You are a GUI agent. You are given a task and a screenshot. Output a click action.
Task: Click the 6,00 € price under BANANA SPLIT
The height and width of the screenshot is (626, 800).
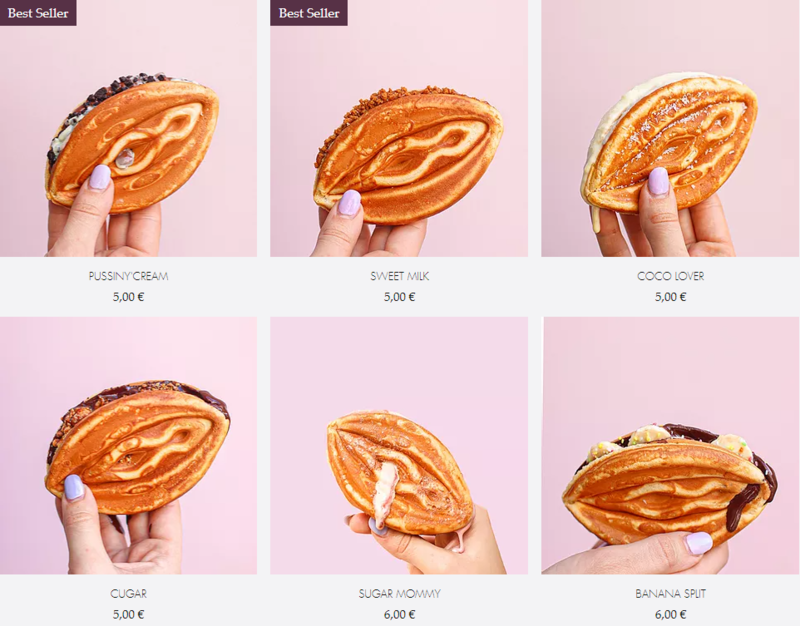click(x=670, y=614)
